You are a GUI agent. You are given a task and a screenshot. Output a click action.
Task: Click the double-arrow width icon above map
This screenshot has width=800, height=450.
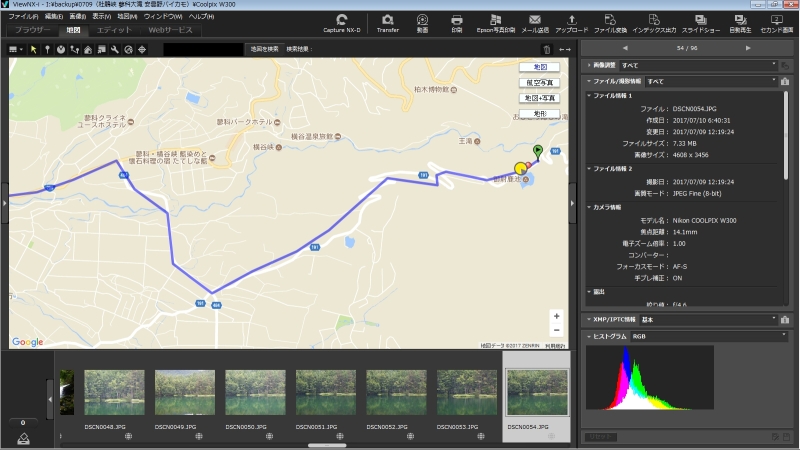coord(565,49)
